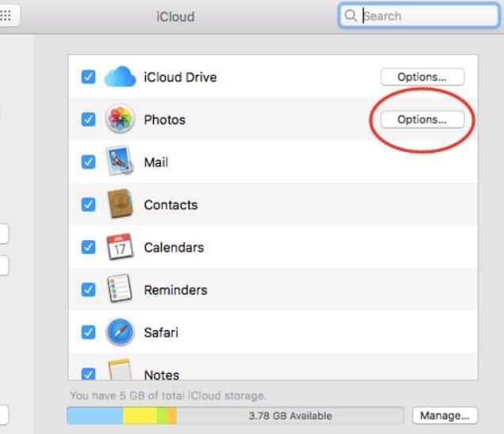Turn off Contacts sync checkbox
Screen dimensions: 504x434
[89, 204]
